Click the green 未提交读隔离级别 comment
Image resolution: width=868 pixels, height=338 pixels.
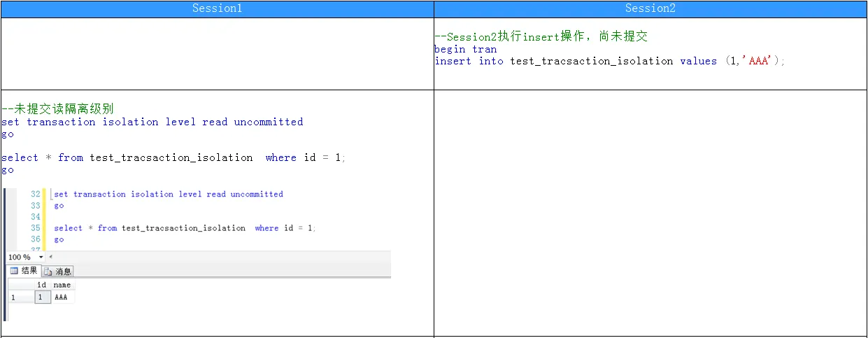[58, 109]
